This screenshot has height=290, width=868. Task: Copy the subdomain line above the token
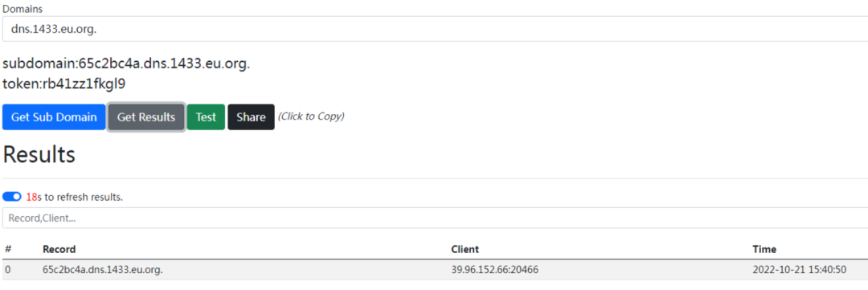126,63
